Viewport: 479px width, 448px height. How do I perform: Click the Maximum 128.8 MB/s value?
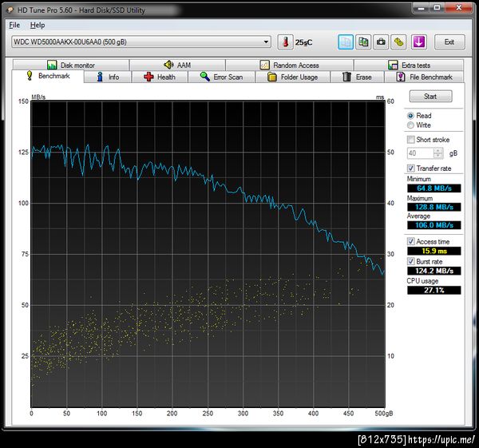[x=433, y=207]
